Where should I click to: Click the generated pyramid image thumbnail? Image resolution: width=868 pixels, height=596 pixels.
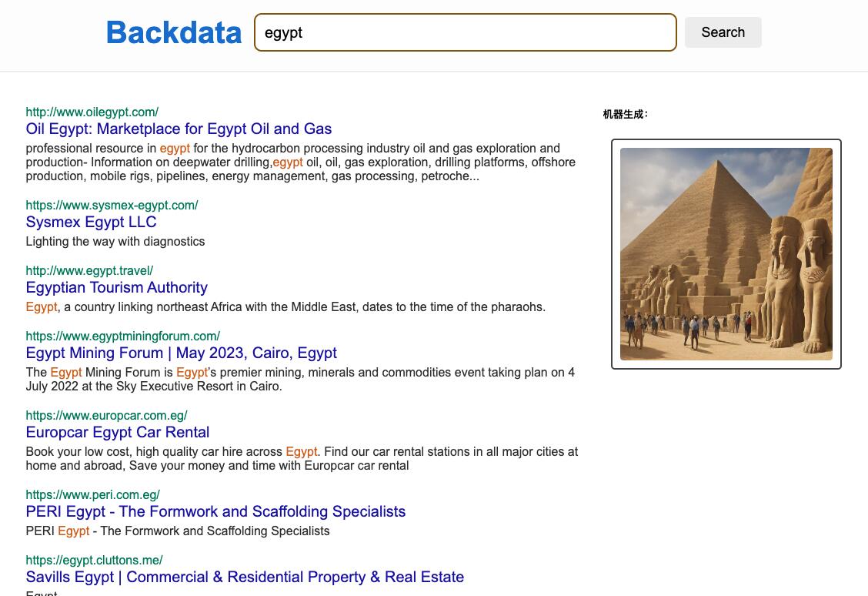pos(726,254)
